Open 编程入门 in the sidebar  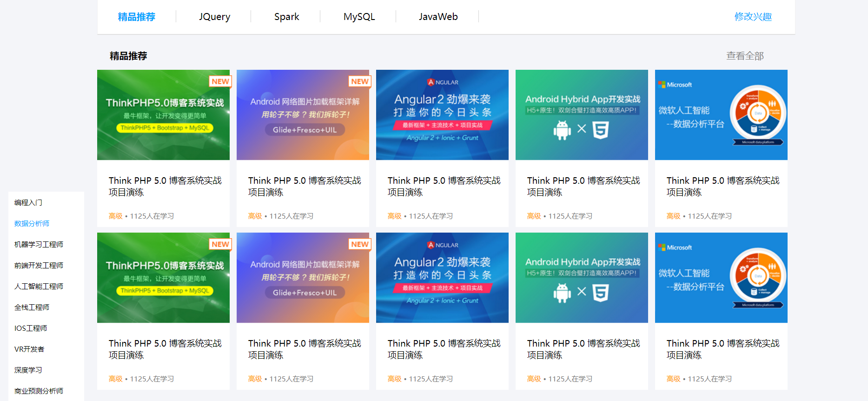[x=28, y=202]
